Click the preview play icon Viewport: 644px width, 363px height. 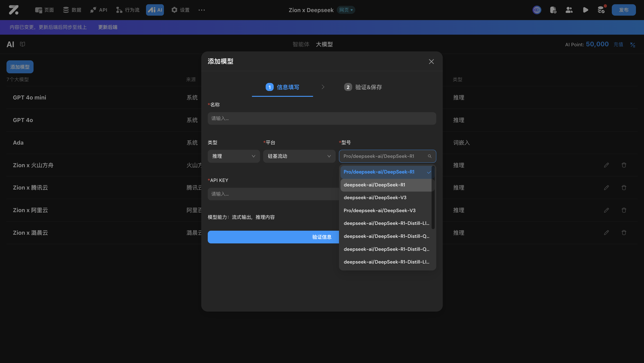click(x=585, y=10)
